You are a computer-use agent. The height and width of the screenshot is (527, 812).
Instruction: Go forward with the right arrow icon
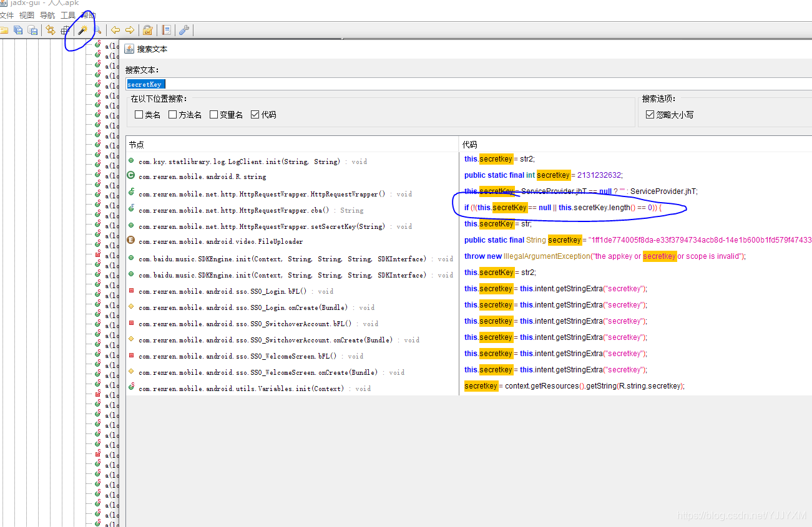[x=130, y=30]
